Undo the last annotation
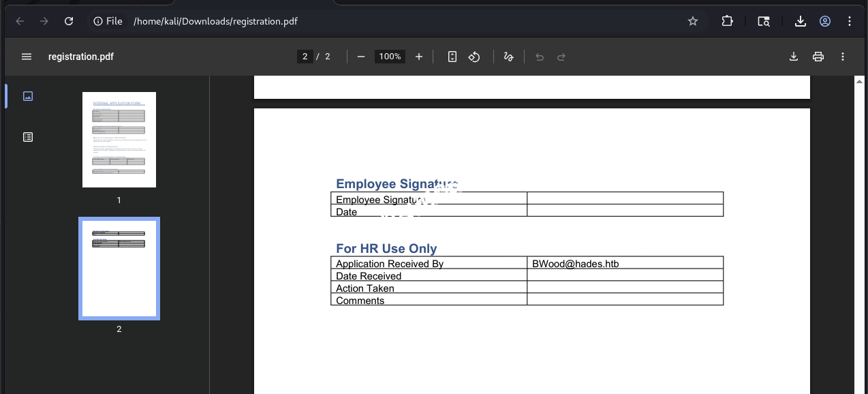868x394 pixels. 539,57
